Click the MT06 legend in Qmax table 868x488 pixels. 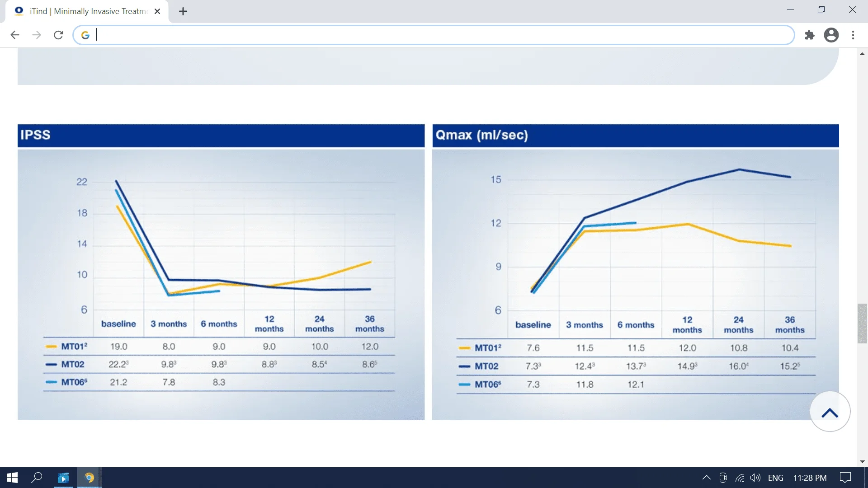[480, 385]
